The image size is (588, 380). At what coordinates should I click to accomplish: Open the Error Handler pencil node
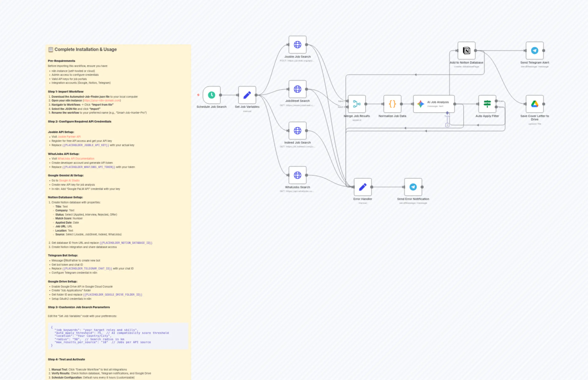[363, 187]
